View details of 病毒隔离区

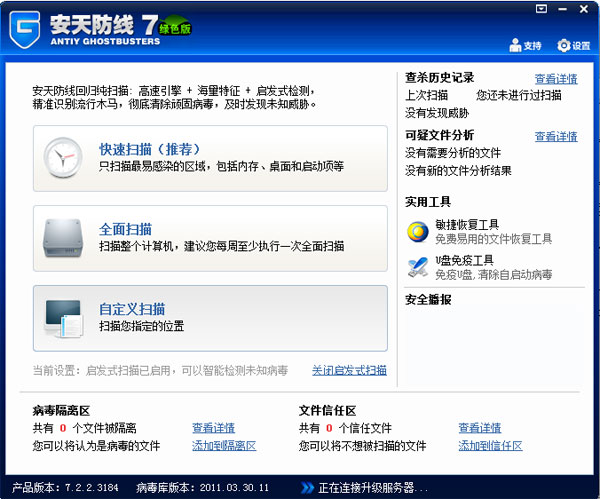(x=214, y=428)
